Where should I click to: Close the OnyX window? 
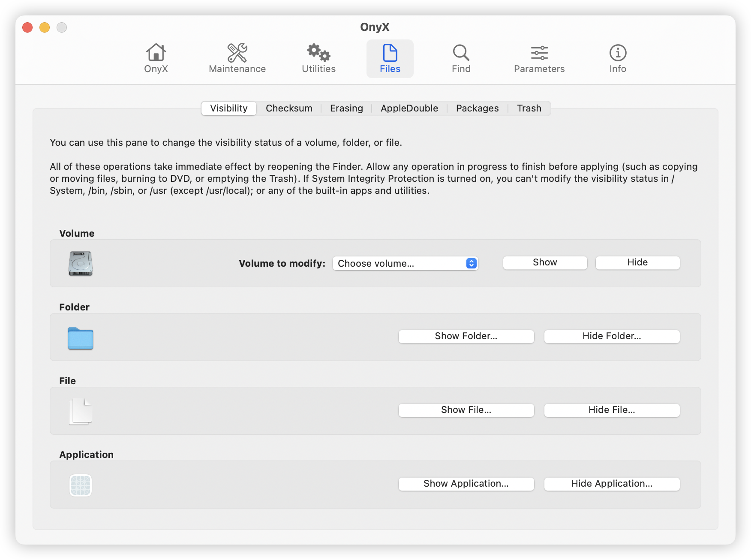[27, 27]
